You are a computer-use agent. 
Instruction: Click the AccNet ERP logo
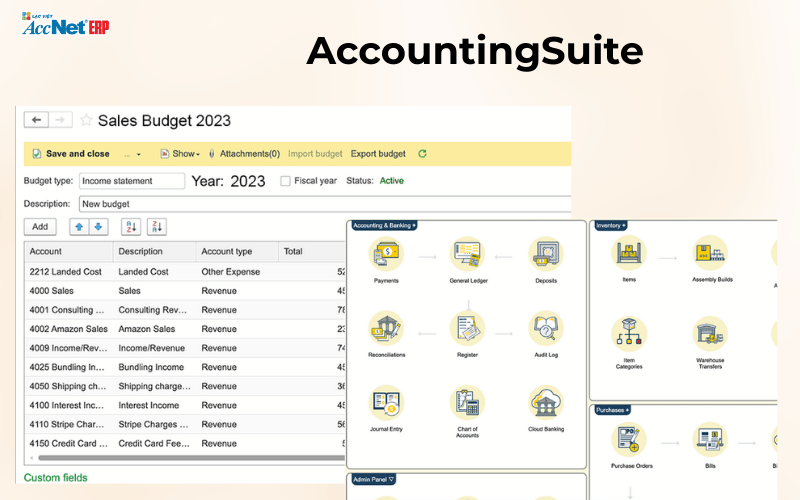[65, 24]
